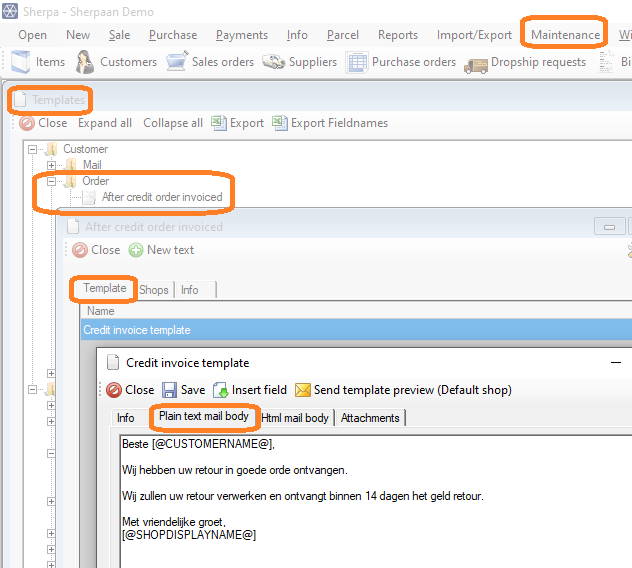Collapse the Order tree node
Viewport: 632px width, 568px height.
tap(51, 181)
